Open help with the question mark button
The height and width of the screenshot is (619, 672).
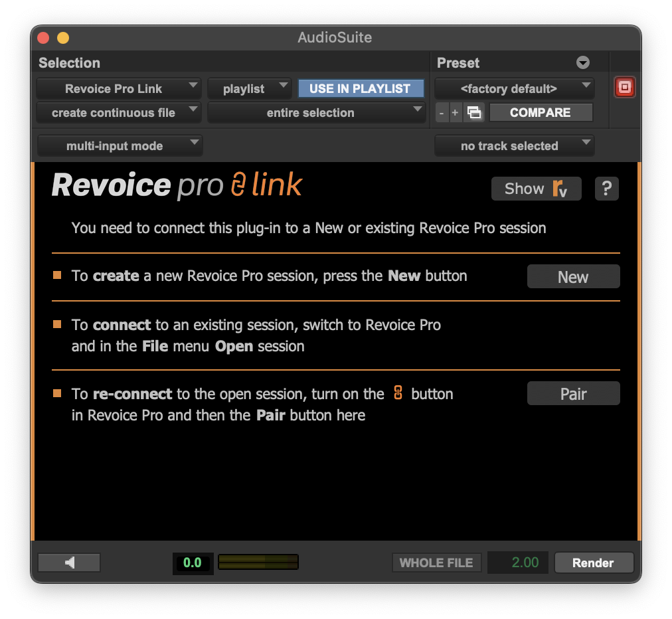point(606,189)
